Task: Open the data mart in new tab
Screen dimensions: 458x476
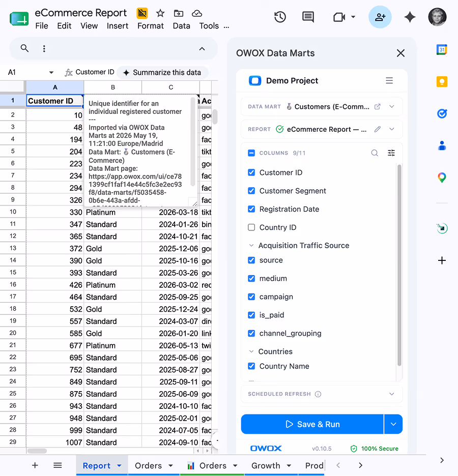Action: pos(377,107)
